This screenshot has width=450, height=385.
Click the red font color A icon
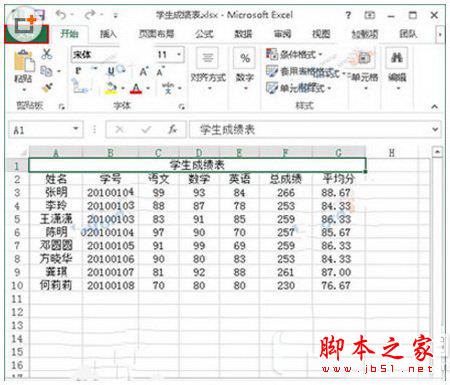[136, 88]
